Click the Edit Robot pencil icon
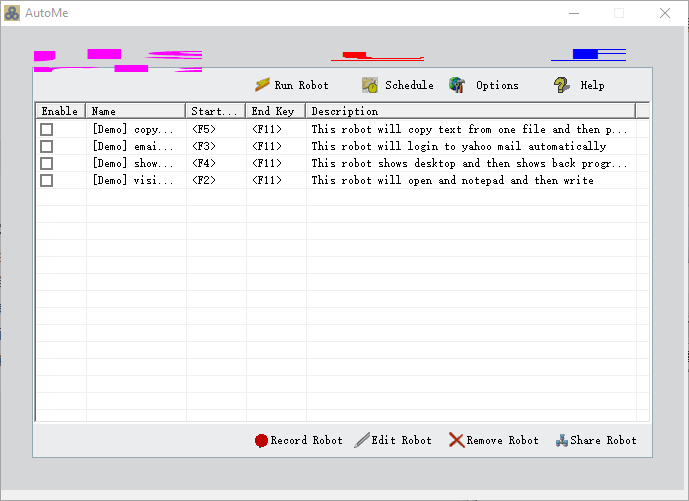Screen dimensions: 689x501 (x=362, y=440)
